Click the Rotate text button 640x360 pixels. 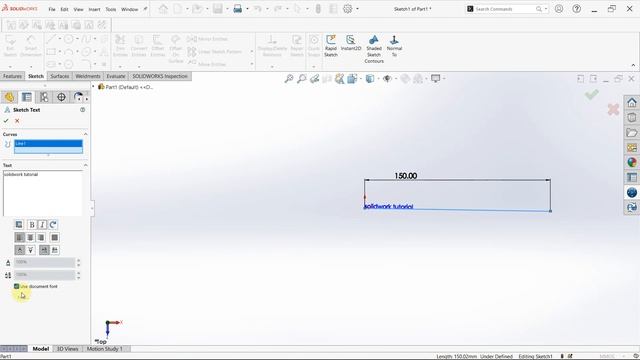[53, 224]
